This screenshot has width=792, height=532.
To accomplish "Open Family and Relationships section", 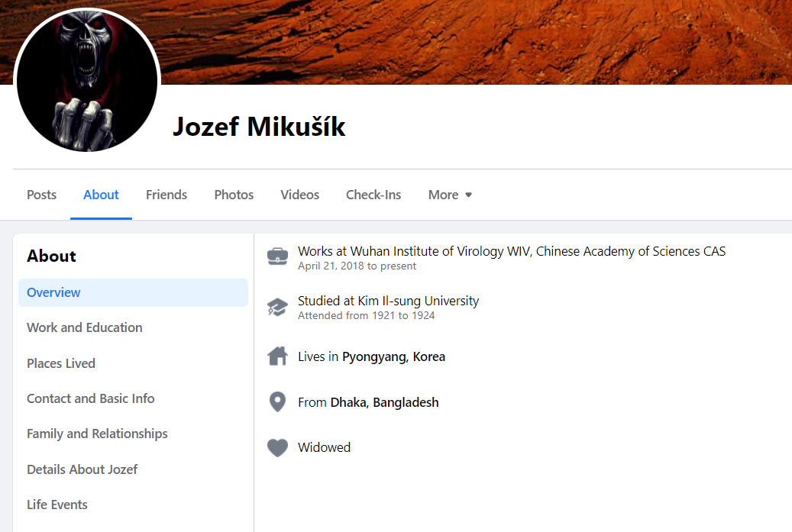I will tap(97, 434).
